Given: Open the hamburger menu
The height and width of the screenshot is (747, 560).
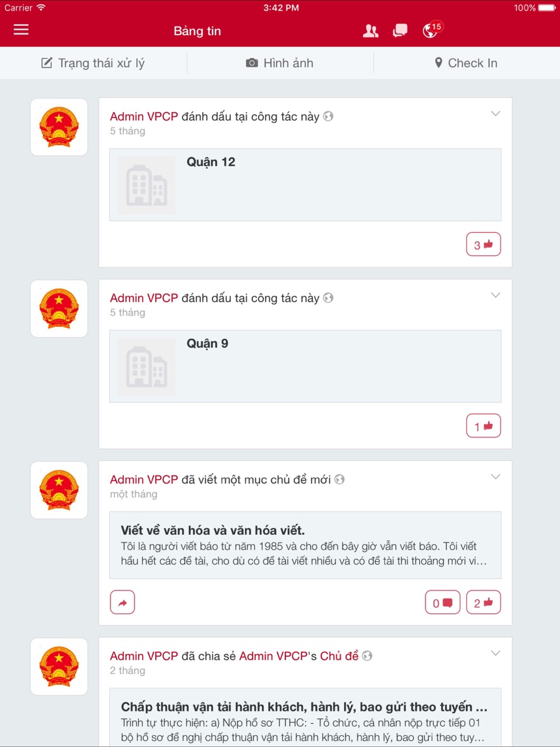Looking at the screenshot, I should pyautogui.click(x=21, y=30).
